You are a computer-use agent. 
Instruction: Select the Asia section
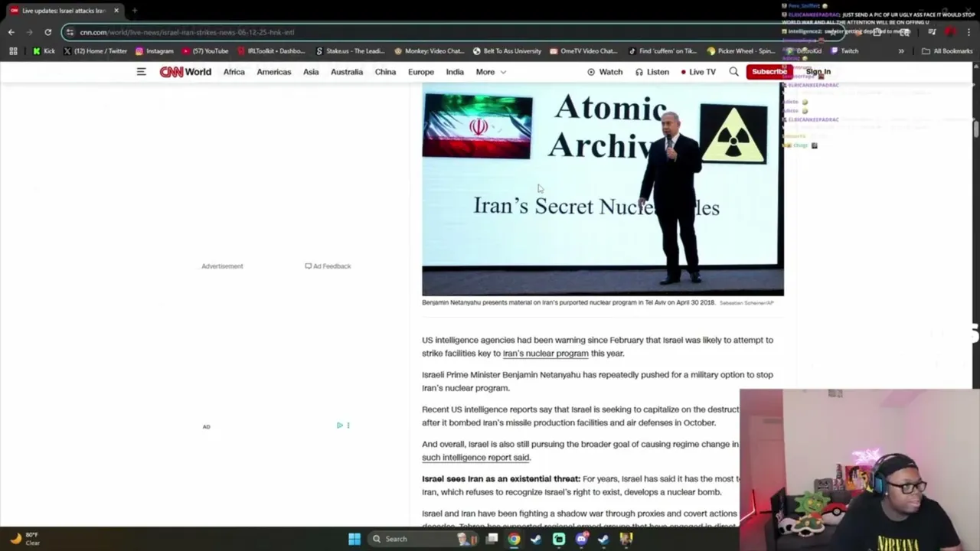(311, 72)
